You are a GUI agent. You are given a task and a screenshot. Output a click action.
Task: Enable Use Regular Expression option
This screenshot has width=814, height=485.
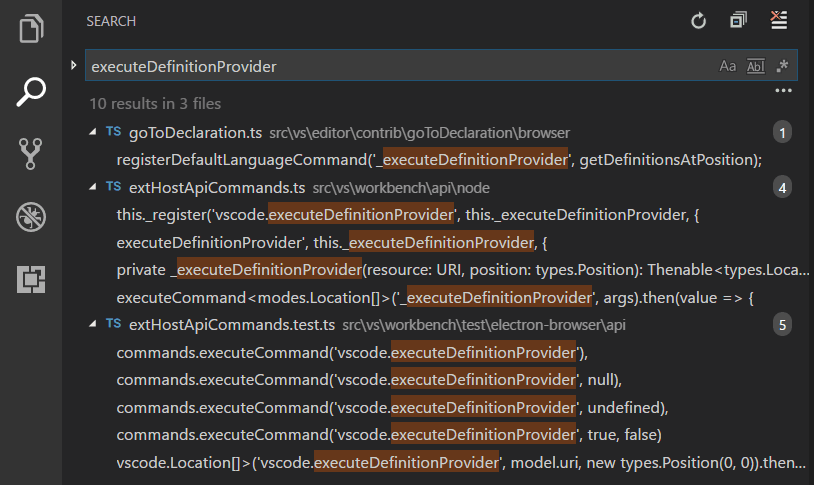pos(783,67)
